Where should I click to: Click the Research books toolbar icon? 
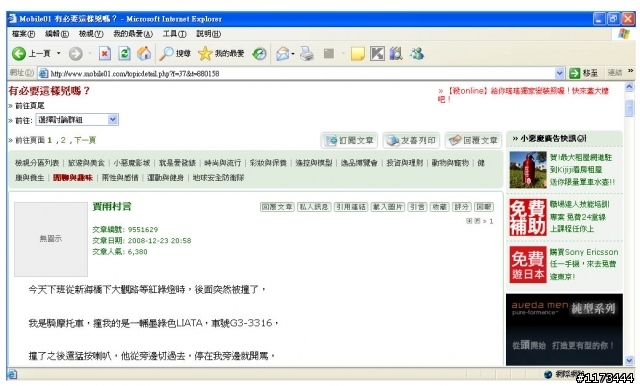(396, 53)
